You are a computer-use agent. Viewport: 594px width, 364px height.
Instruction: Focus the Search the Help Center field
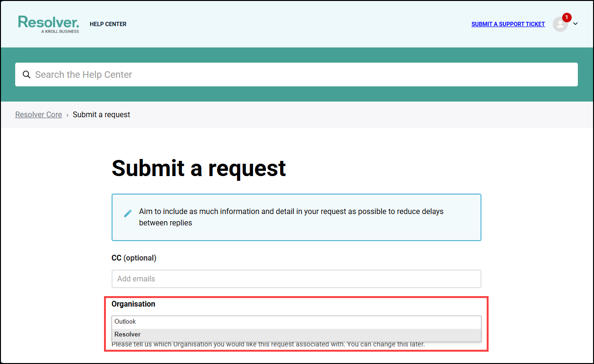[296, 75]
